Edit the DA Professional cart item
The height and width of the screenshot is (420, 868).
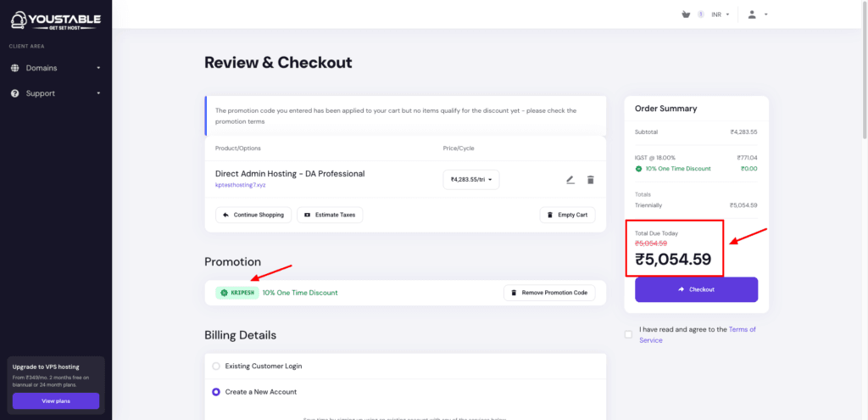pos(570,180)
